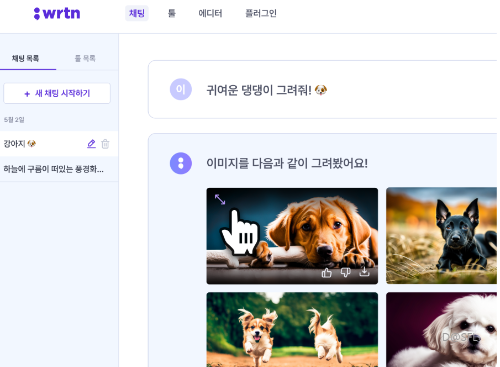Click the wrtn logo

click(x=57, y=13)
